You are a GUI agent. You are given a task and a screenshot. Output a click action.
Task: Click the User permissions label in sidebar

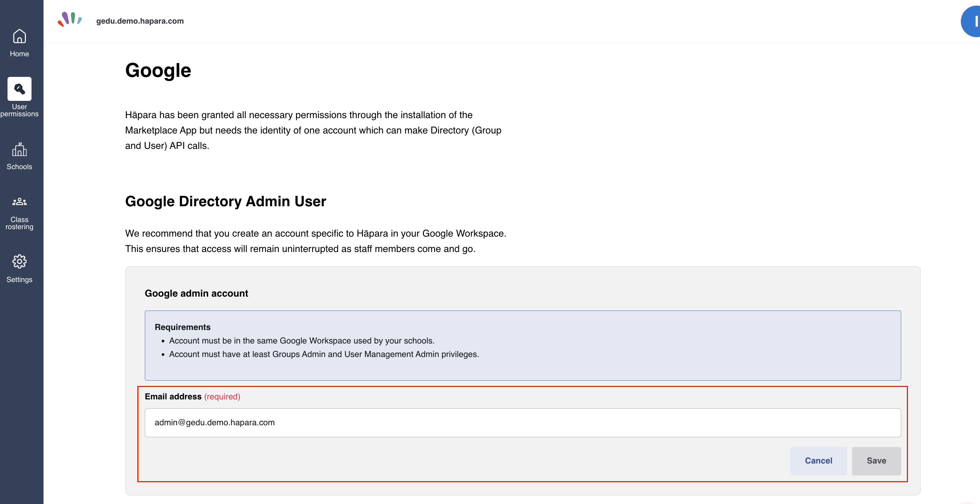pos(20,110)
